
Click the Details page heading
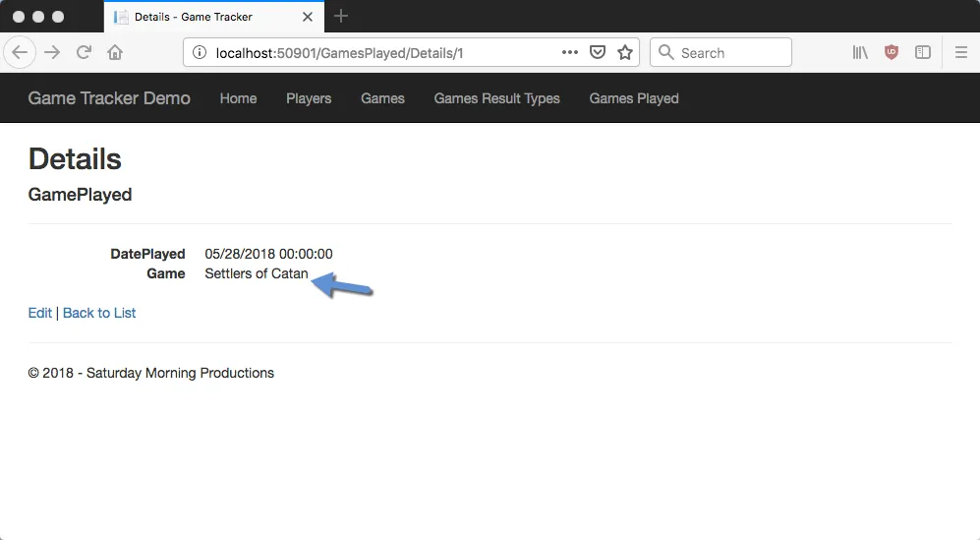click(75, 159)
